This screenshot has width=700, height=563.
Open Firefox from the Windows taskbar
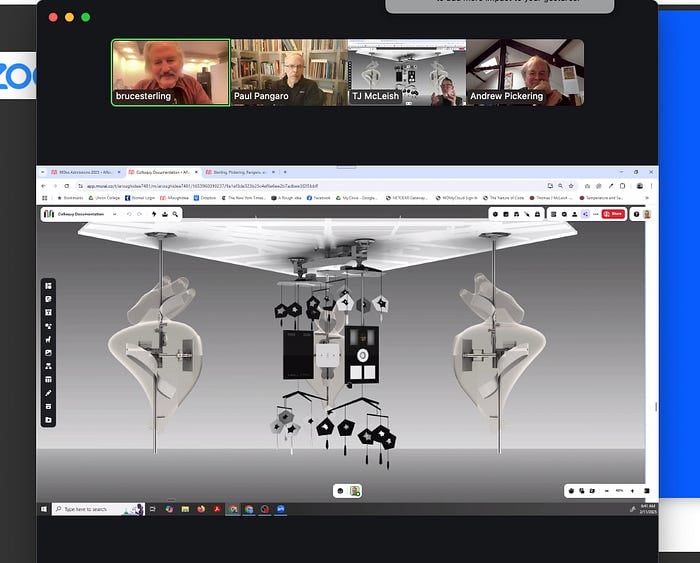(x=201, y=509)
